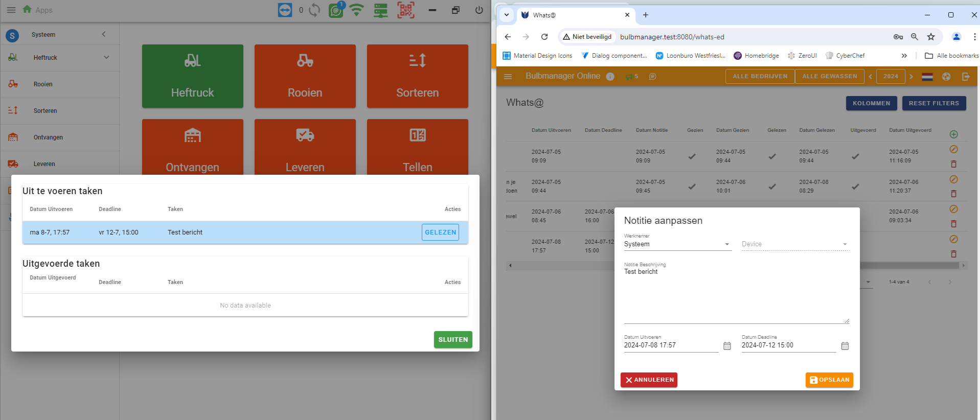This screenshot has height=420, width=980.
Task: Click into the Notitie Beschrijving text area
Action: click(736, 296)
